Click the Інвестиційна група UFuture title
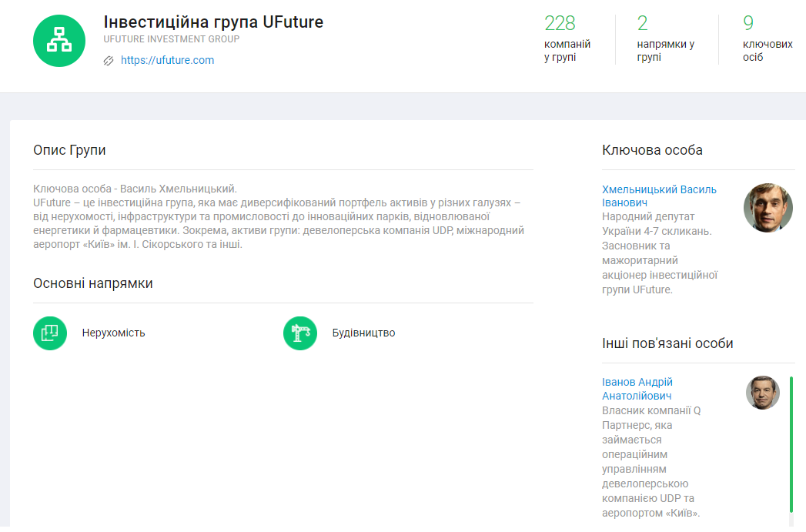Screen dimensions: 806x532 coord(213,22)
